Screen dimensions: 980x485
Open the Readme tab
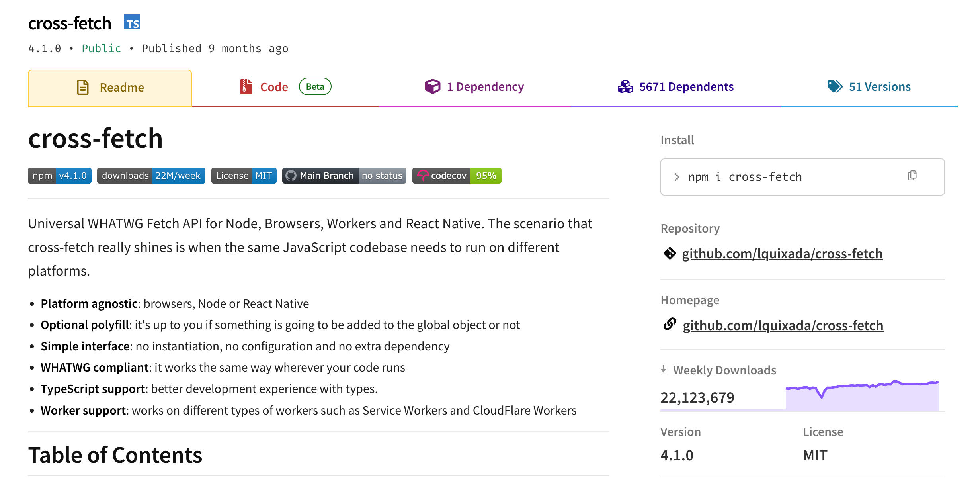[110, 88]
